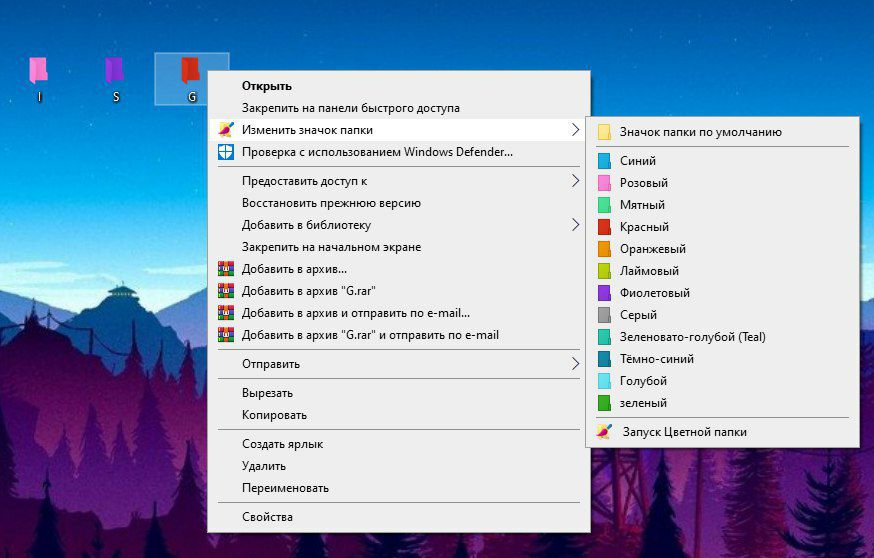This screenshot has width=874, height=558.
Task: Launch Запуск Цветной папки entry
Action: 722,432
